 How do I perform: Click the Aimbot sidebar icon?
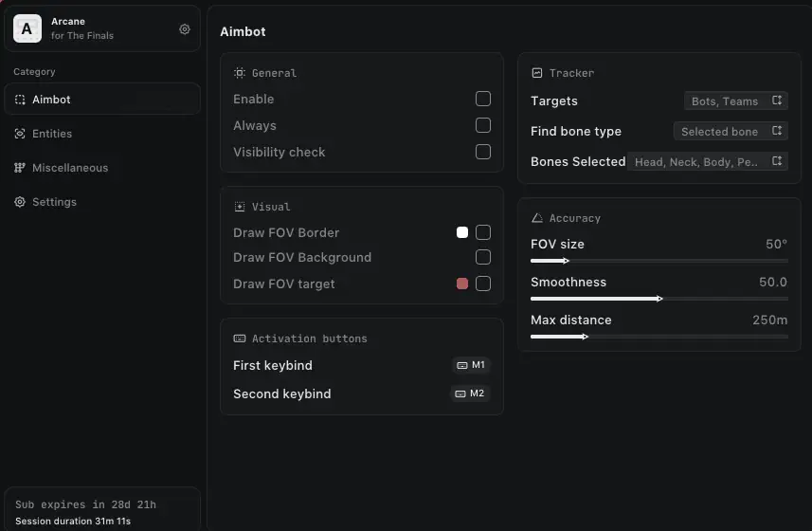point(20,100)
